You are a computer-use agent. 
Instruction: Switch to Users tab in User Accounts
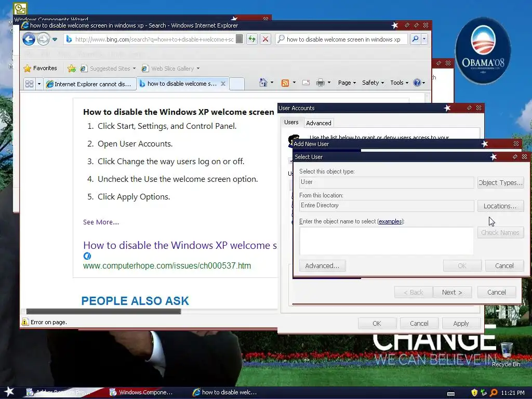pyautogui.click(x=291, y=122)
